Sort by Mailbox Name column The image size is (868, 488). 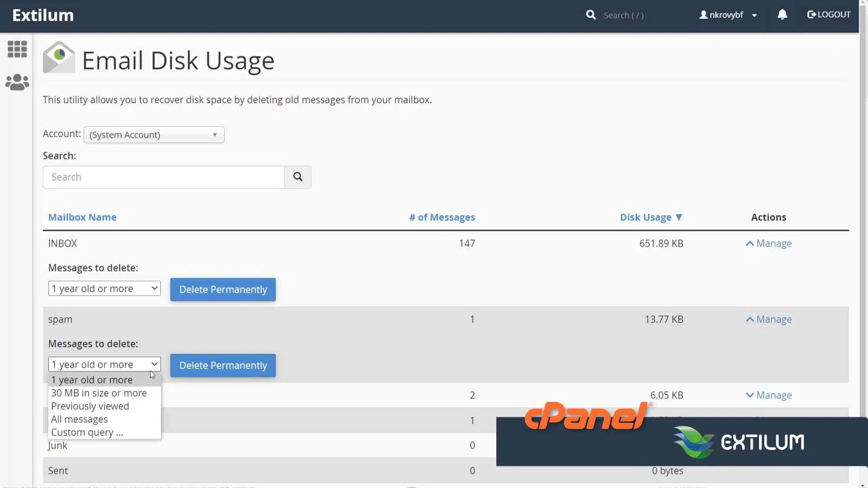point(82,217)
